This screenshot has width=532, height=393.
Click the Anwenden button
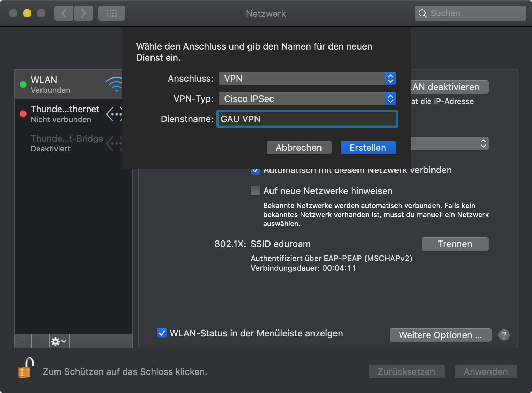tap(486, 372)
